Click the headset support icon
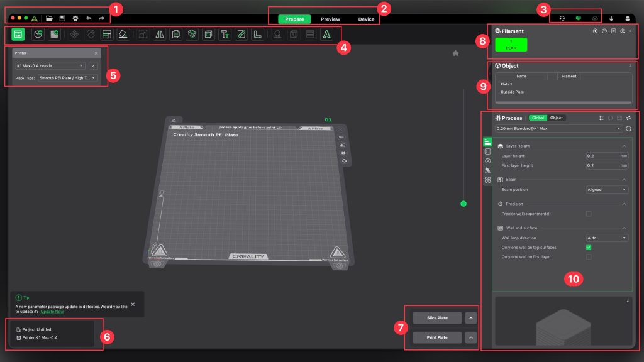The width and height of the screenshot is (644, 362). (562, 19)
